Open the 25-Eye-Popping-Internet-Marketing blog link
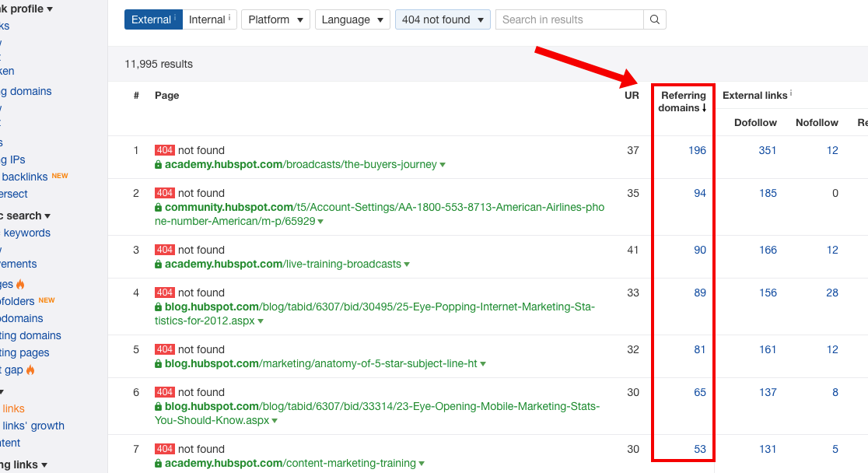 [375, 314]
